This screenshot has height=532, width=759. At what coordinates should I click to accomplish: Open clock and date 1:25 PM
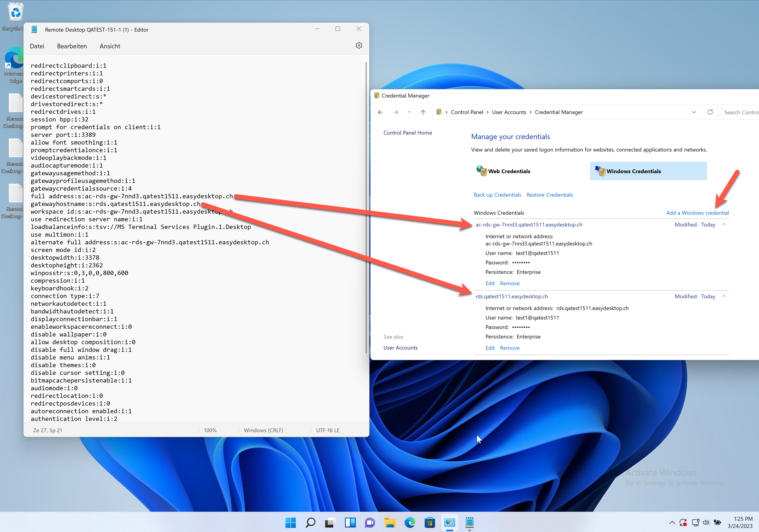(740, 523)
